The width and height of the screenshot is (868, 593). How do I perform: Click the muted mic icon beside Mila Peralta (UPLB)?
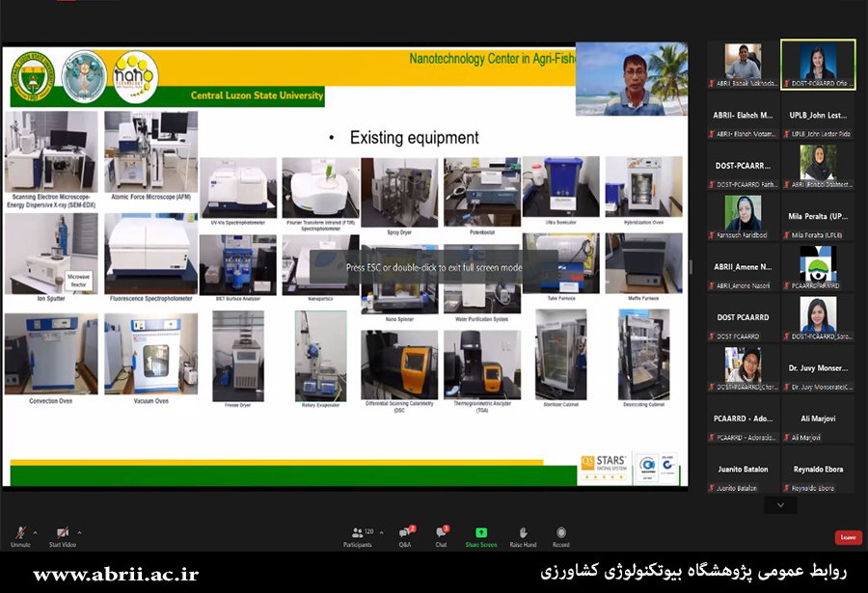787,235
